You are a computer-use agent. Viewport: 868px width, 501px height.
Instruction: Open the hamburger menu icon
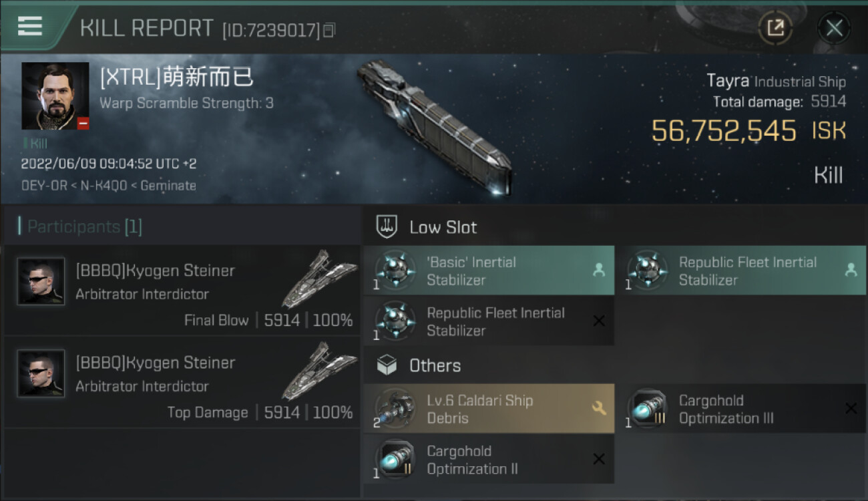click(x=30, y=26)
